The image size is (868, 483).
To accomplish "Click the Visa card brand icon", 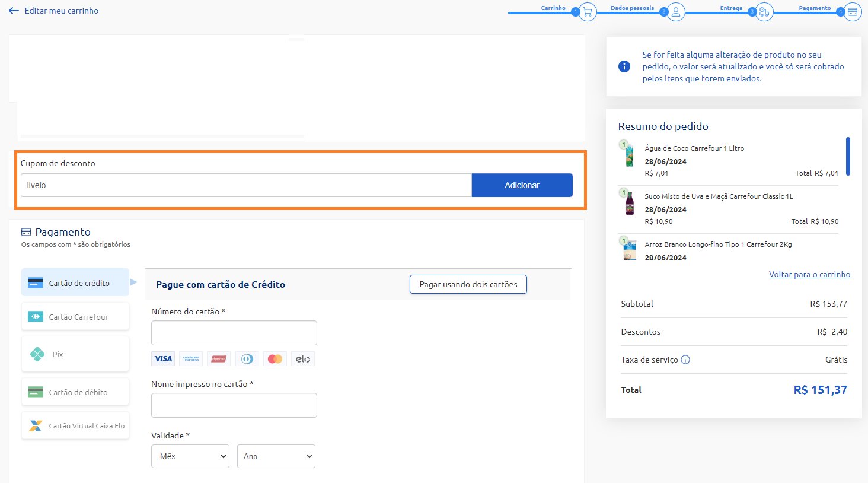I will click(163, 358).
